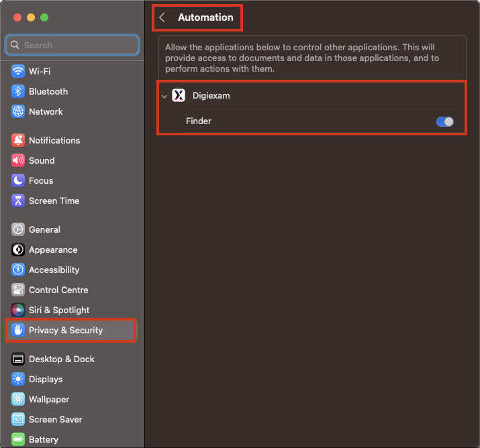
Task: Select the Appearance icon
Action: 18,250
